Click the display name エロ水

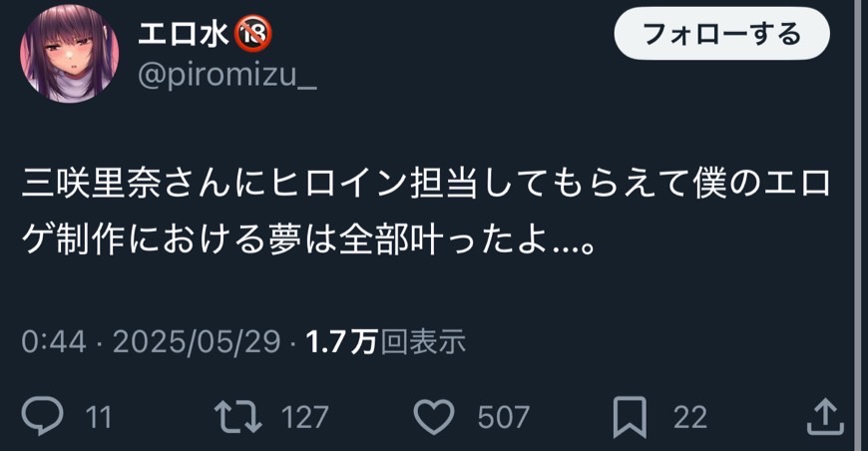click(184, 34)
